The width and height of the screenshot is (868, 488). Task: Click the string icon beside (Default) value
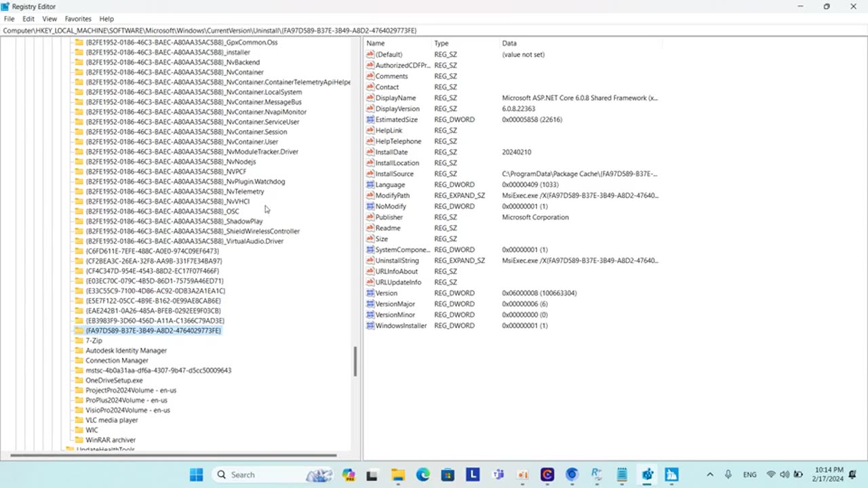370,54
